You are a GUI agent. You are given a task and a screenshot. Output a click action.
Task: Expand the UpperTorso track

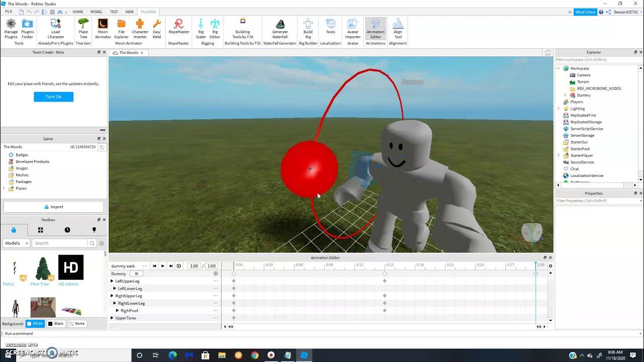[x=112, y=318]
